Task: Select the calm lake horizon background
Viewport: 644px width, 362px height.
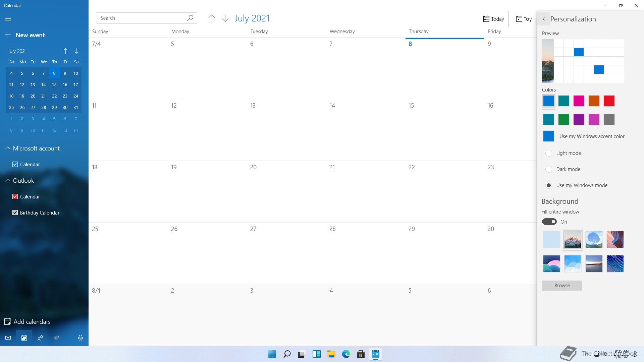Action: point(594,264)
